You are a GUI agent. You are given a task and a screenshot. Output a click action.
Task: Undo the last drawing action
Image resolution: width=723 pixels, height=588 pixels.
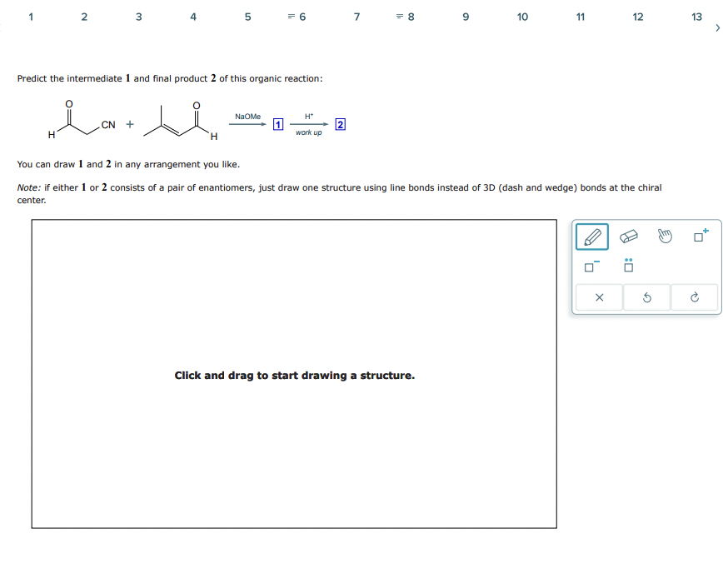pyautogui.click(x=646, y=297)
